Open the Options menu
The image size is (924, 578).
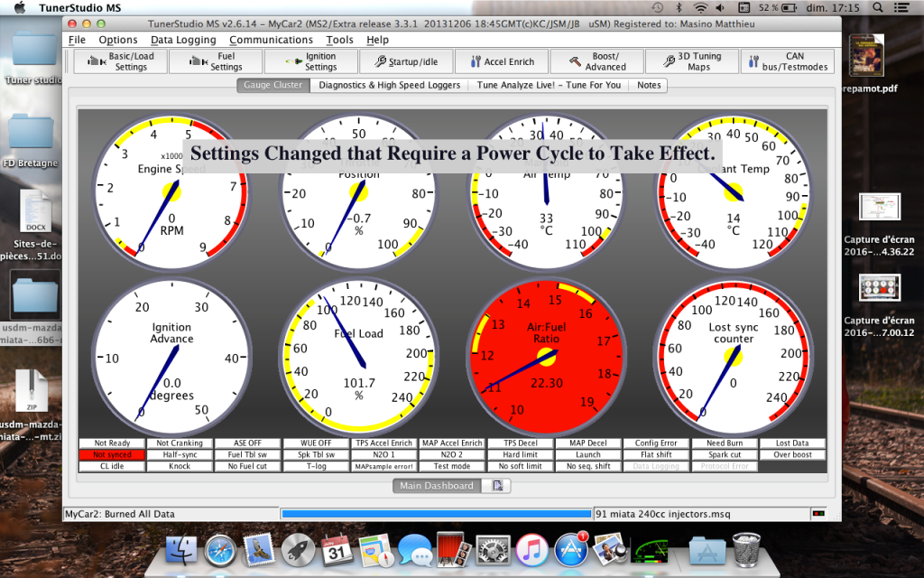pos(118,40)
